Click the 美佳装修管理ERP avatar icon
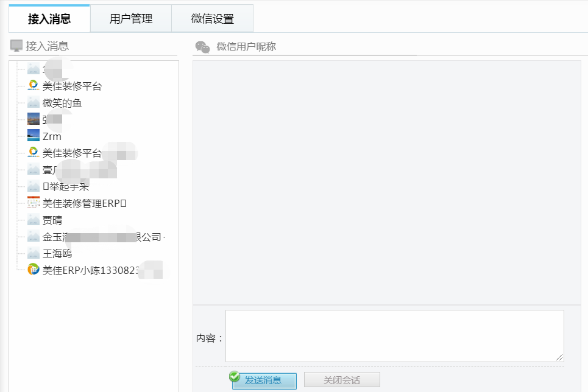The height and width of the screenshot is (392, 588). coord(34,202)
